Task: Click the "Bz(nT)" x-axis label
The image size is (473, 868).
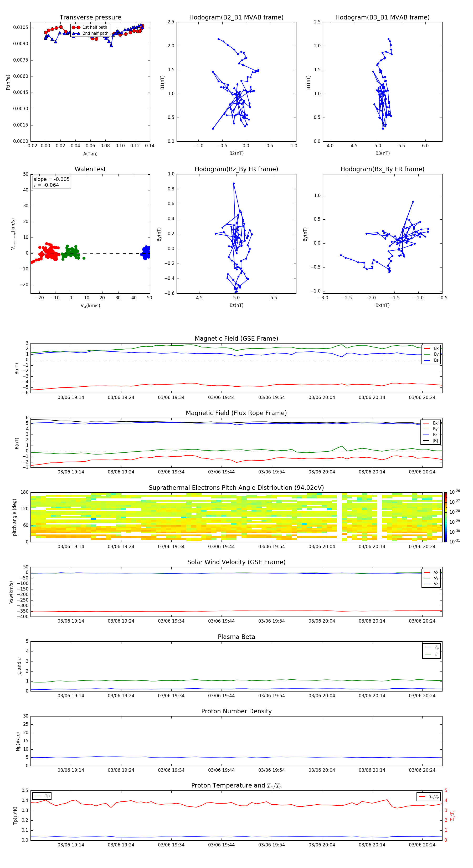Action: click(x=236, y=305)
